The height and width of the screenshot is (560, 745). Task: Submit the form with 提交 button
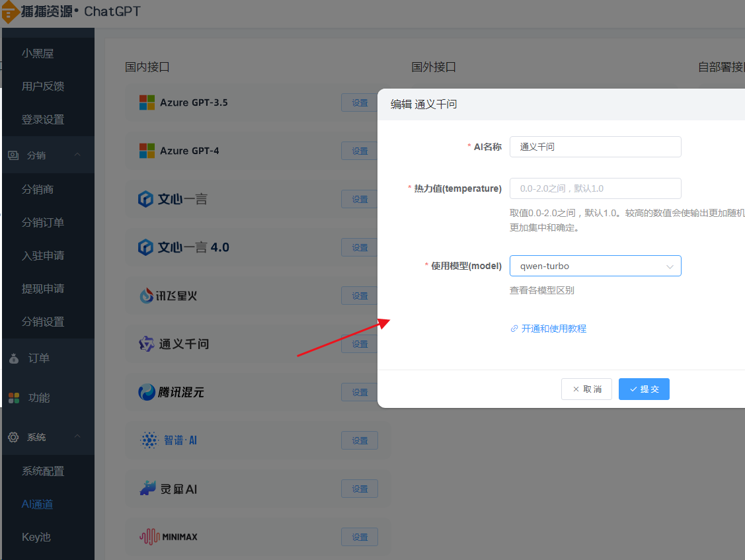(x=644, y=389)
